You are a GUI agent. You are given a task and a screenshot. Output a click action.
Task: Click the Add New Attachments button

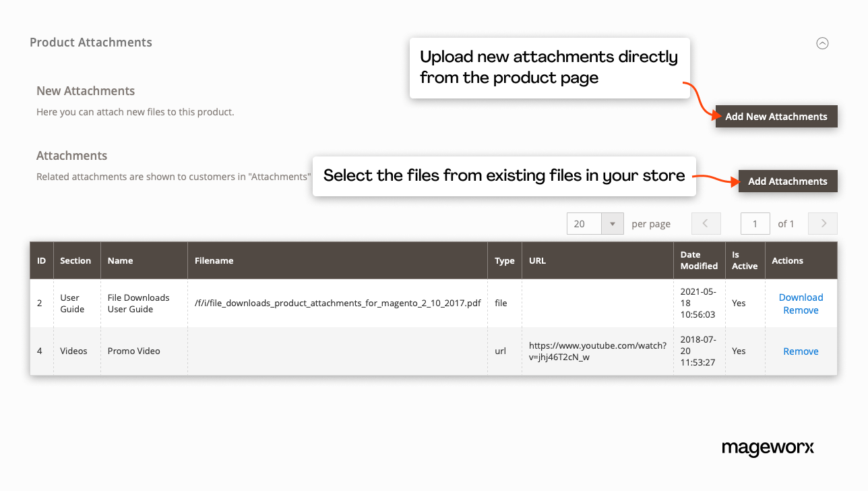click(776, 116)
